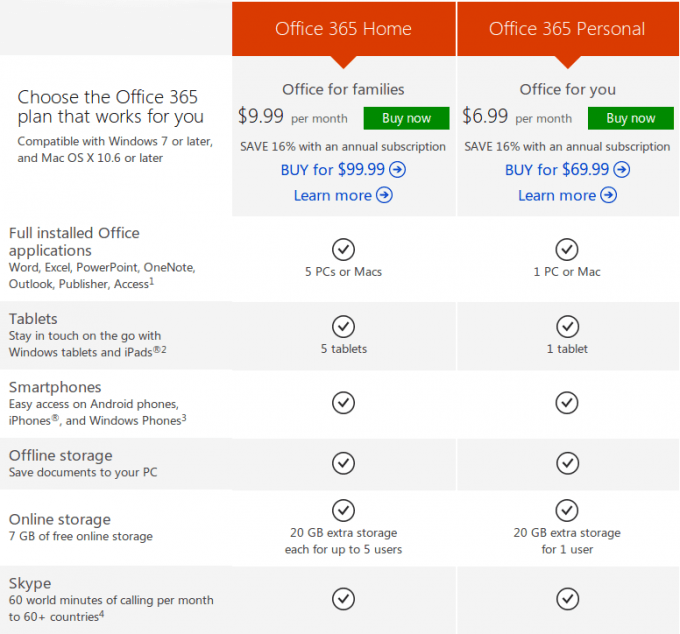This screenshot has height=634, width=680.
Task: Click 20 GB extra storage for 5 users text
Action: click(x=343, y=541)
